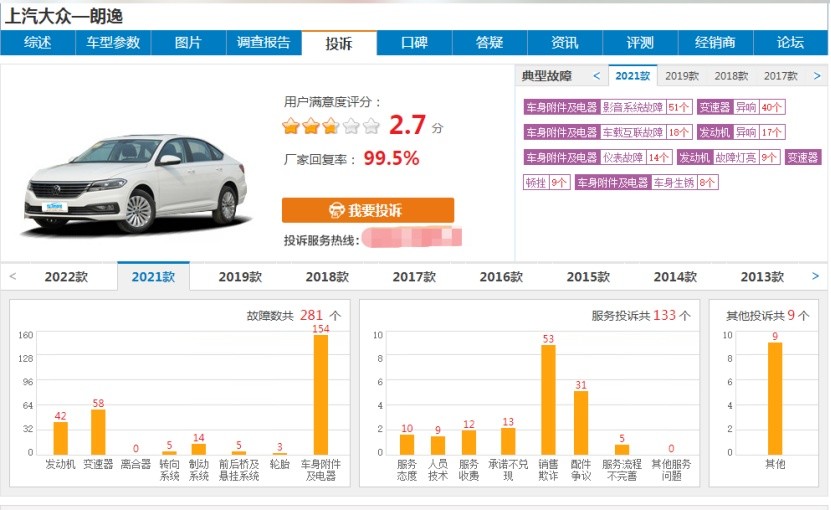Open the 经销商 tab
Image resolution: width=831 pixels, height=510 pixels.
715,42
